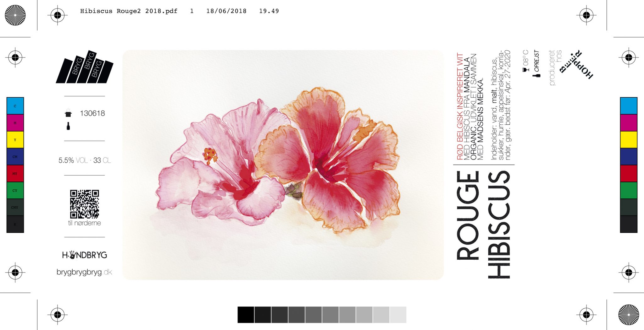
Task: Open the brygbrygbryg.dk link
Action: tap(84, 272)
